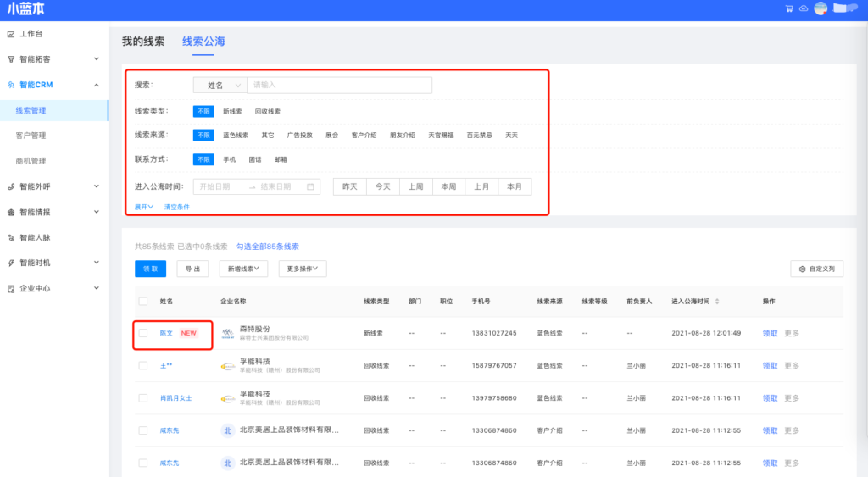Open 客户管理 in the sidebar
The image size is (868, 477).
31,136
